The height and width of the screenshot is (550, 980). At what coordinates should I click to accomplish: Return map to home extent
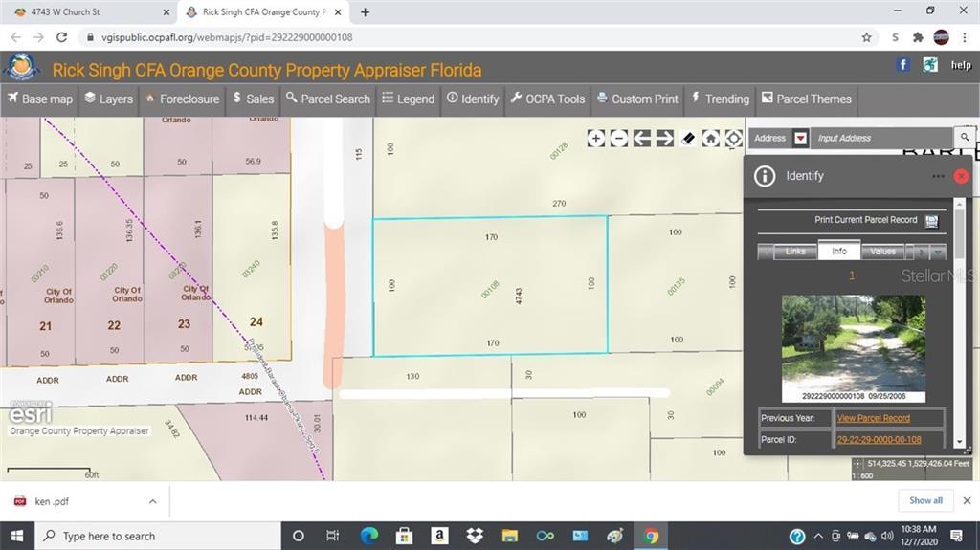point(711,138)
